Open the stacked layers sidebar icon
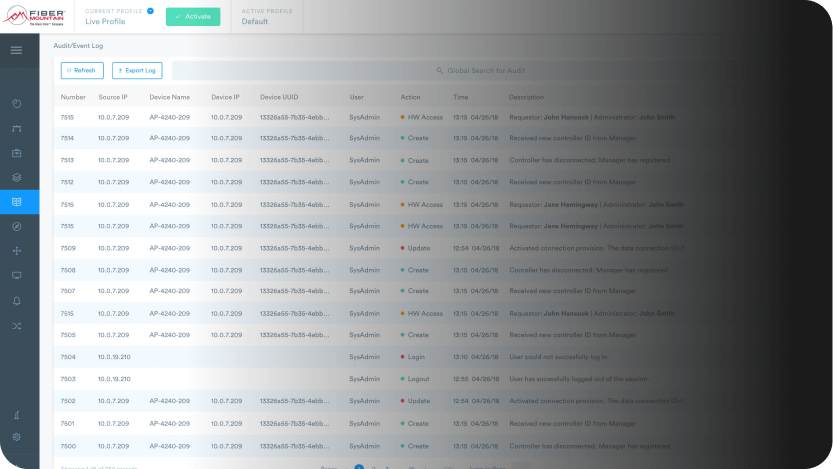 pyautogui.click(x=16, y=177)
